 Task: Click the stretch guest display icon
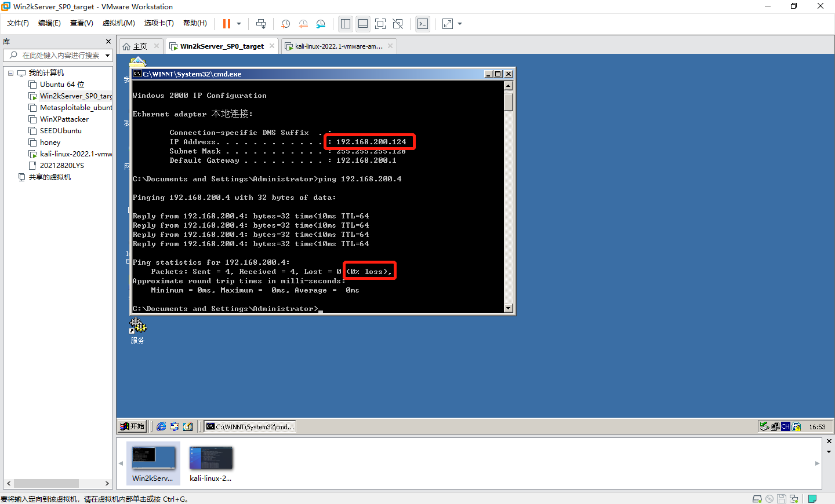[448, 24]
